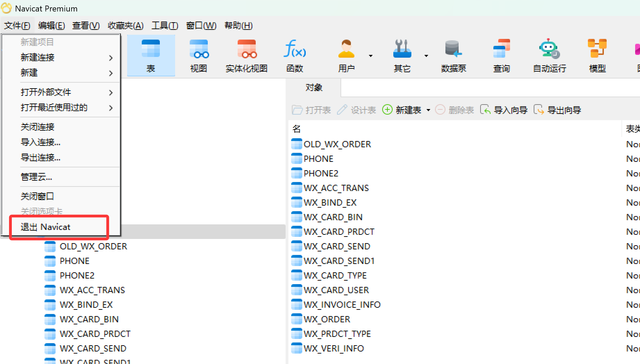Click the New Table (新建表) button
The width and height of the screenshot is (640, 364).
pos(402,110)
